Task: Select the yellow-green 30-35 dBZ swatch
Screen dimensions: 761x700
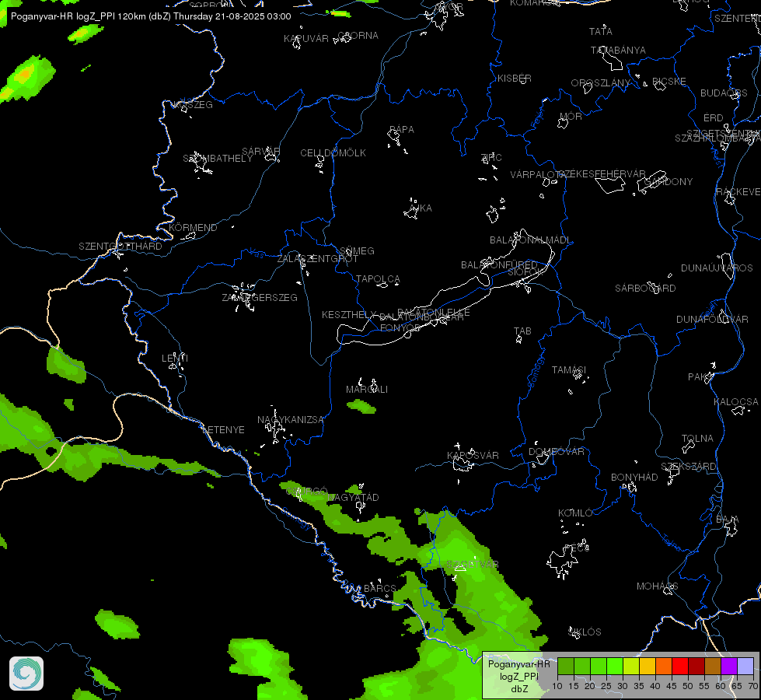Action: (631, 667)
